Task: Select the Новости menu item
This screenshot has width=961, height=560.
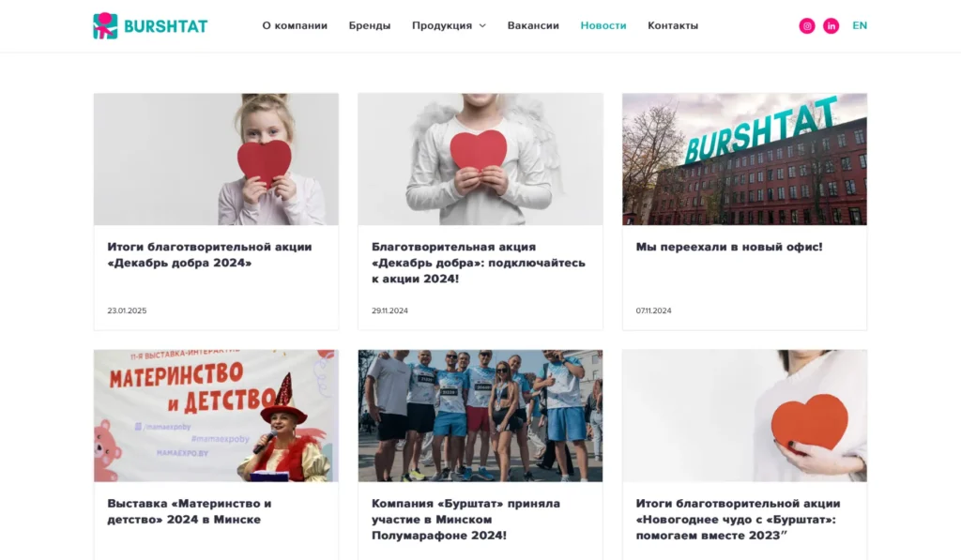Action: point(603,25)
